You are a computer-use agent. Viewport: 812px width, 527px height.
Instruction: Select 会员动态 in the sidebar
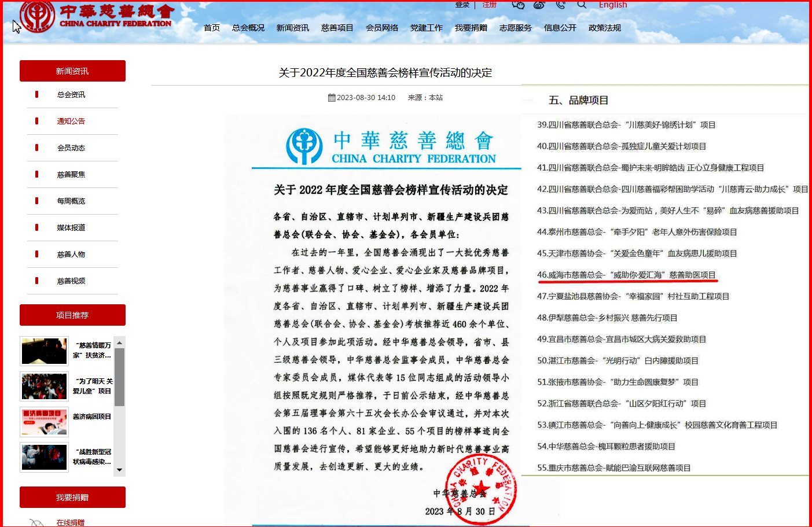71,148
